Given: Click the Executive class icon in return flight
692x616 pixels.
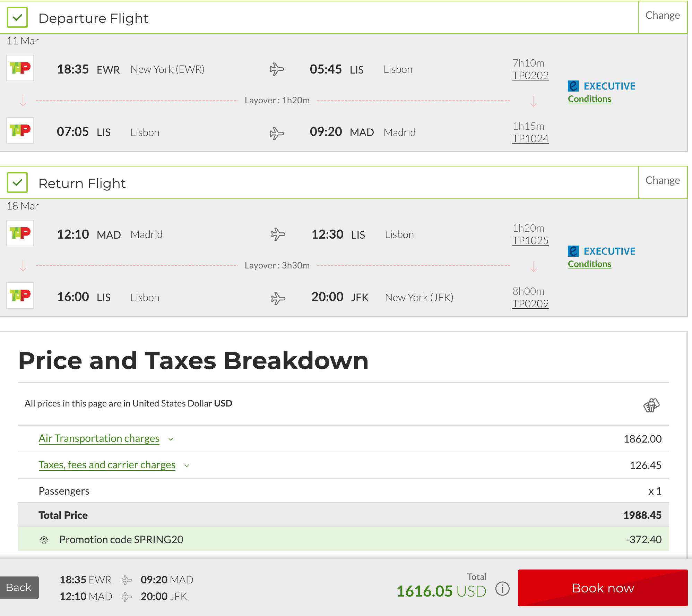Looking at the screenshot, I should (573, 251).
